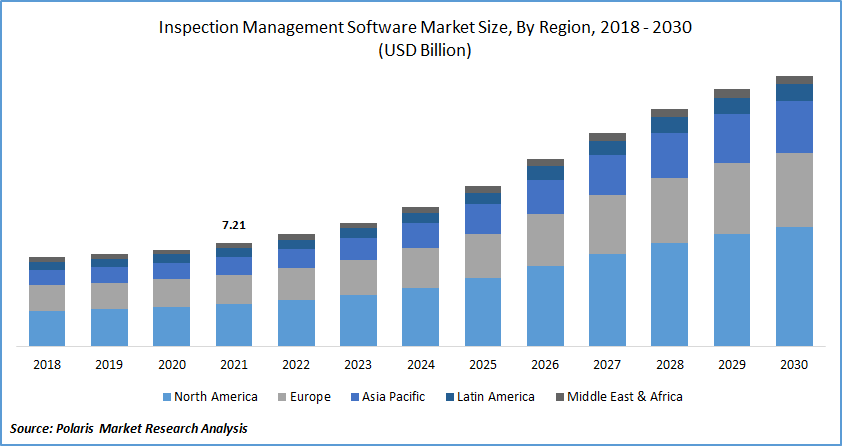Click the (USD Billion) subtitle
The height and width of the screenshot is (446, 842).
pos(425,52)
